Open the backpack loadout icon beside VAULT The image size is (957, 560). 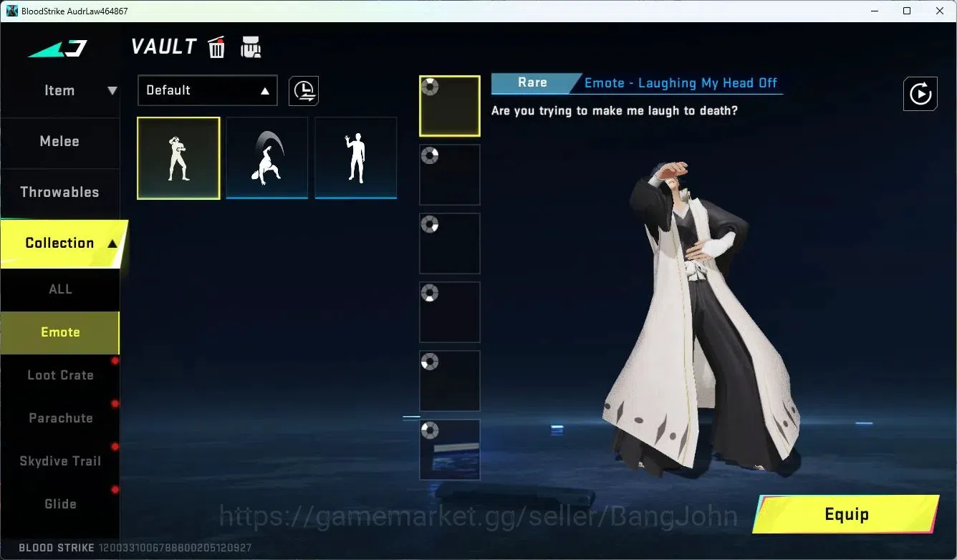[251, 47]
